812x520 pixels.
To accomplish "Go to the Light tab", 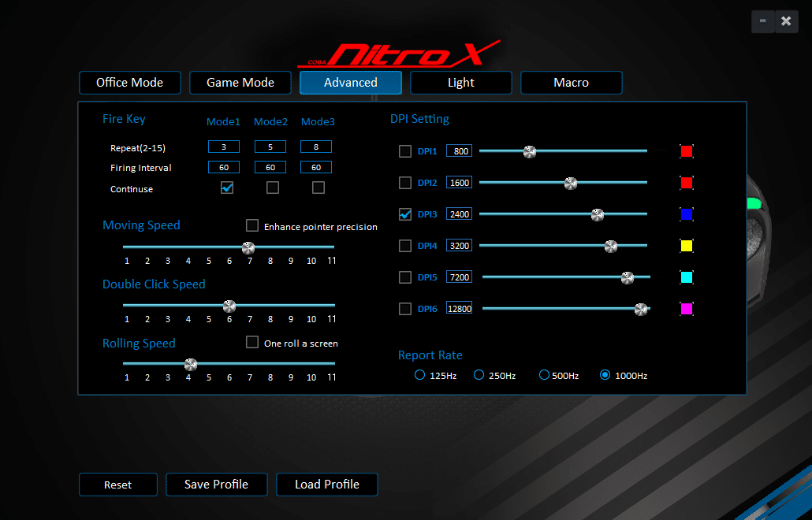I will [x=461, y=83].
